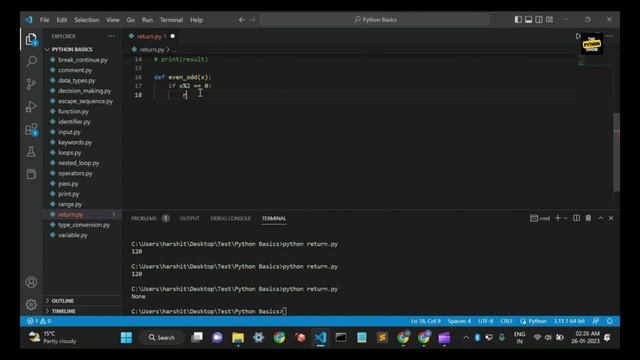Open the Extensions view
This screenshot has height=360, width=640.
pyautogui.click(x=31, y=129)
